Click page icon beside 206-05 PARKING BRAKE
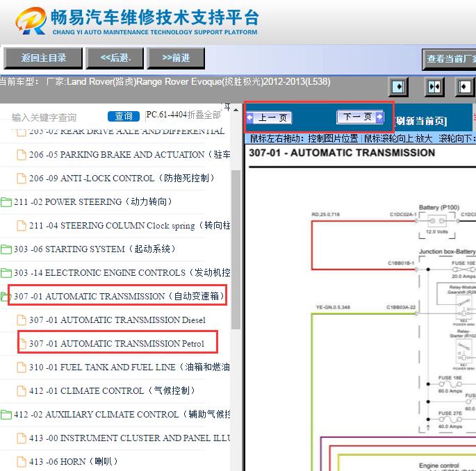Screen dimensions: 476x471 (22, 155)
